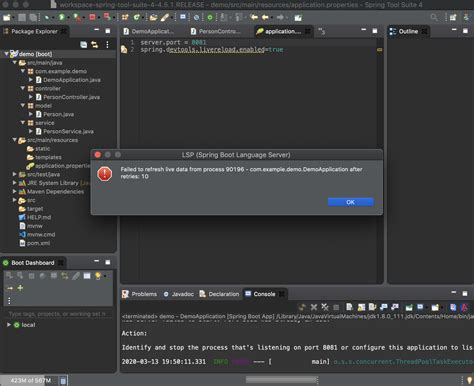The height and width of the screenshot is (386, 474).
Task: Click the console horizontal scrollbar thumb
Action: pyautogui.click(x=282, y=380)
